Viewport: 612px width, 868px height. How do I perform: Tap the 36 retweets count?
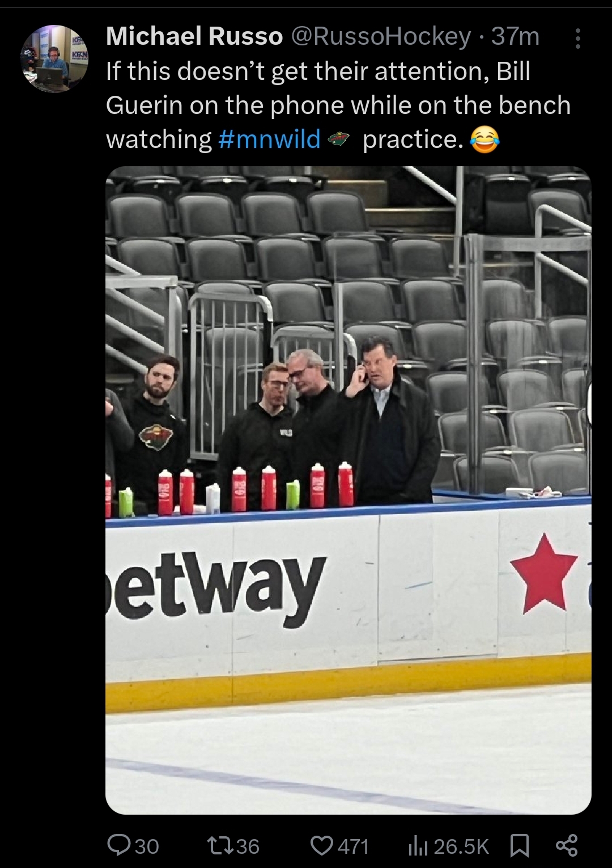tap(248, 846)
